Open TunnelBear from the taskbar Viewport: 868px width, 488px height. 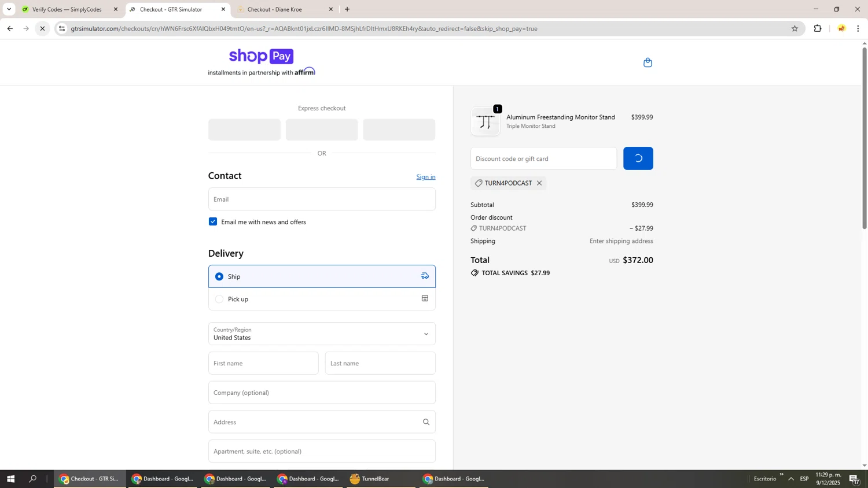tap(381, 479)
